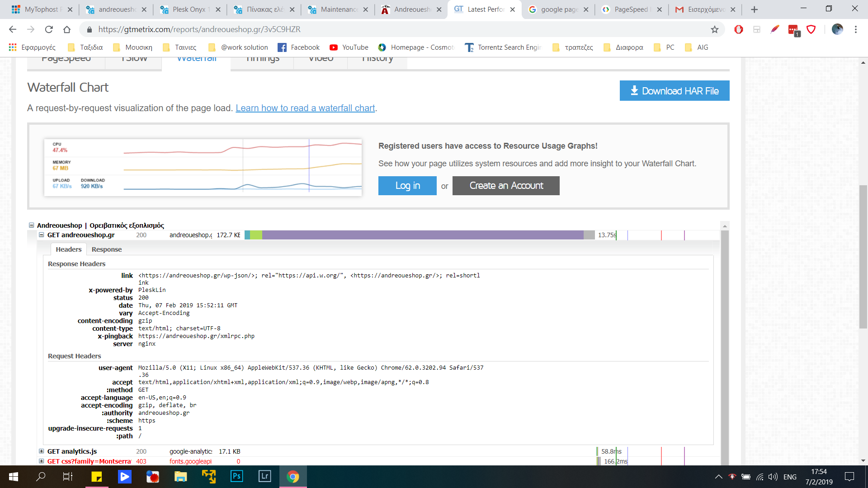Open Εφαρμογές apps shortcut
The height and width of the screenshot is (488, 868).
pos(32,47)
